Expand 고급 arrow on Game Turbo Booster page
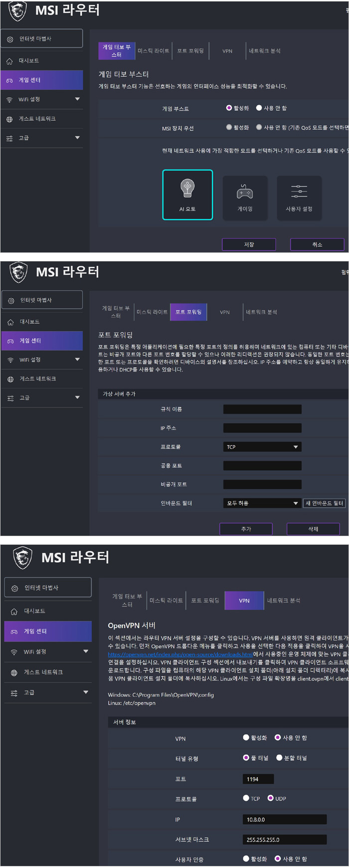The width and height of the screenshot is (349, 868). pyautogui.click(x=77, y=138)
